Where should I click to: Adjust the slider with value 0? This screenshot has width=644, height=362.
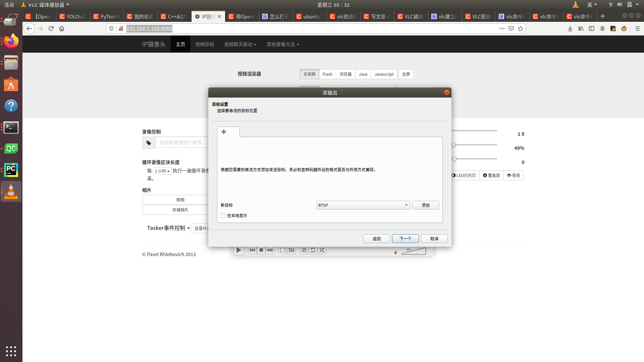tap(454, 159)
